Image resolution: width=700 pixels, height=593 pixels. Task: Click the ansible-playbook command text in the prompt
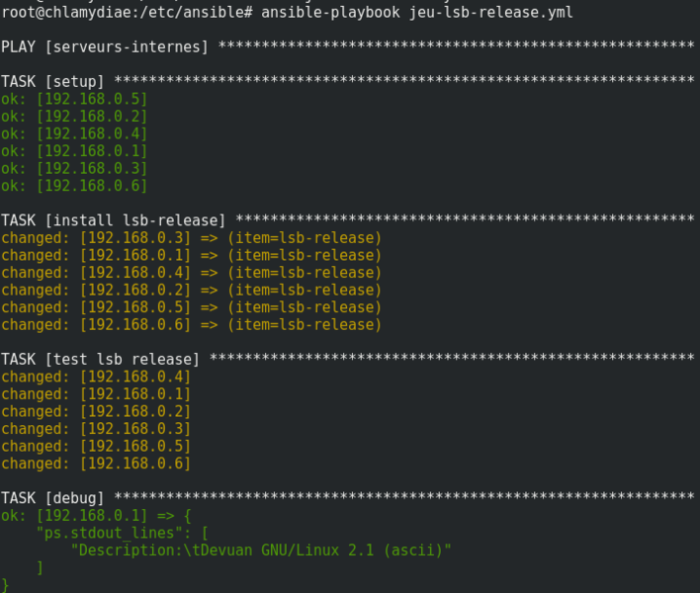(x=323, y=12)
